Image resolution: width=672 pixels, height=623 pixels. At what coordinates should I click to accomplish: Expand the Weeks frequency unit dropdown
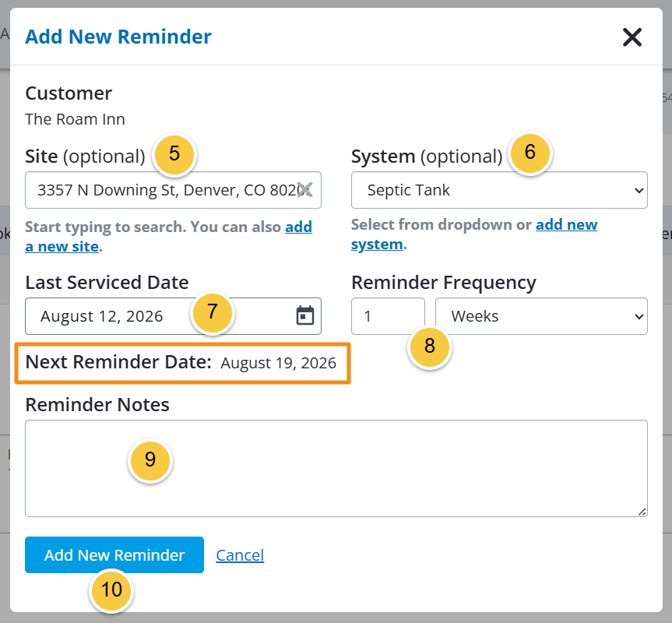[541, 316]
